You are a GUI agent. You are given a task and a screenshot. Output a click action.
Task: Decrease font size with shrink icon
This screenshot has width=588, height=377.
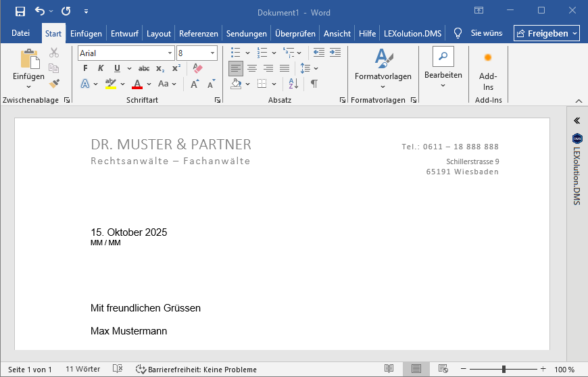pos(211,84)
